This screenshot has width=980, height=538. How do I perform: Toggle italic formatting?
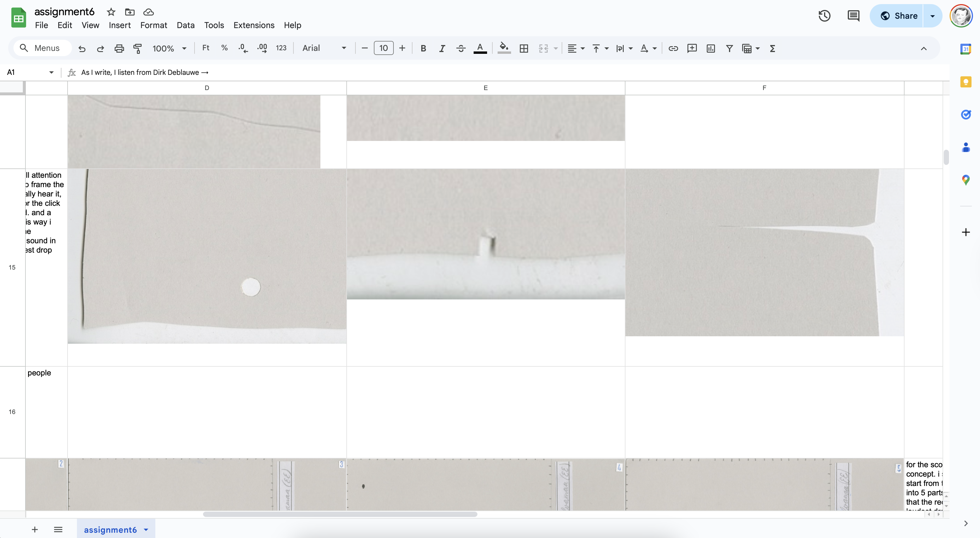pos(442,48)
